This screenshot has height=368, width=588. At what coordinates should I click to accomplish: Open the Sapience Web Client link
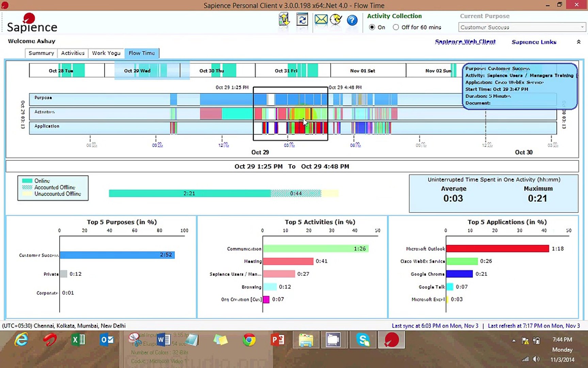click(465, 42)
